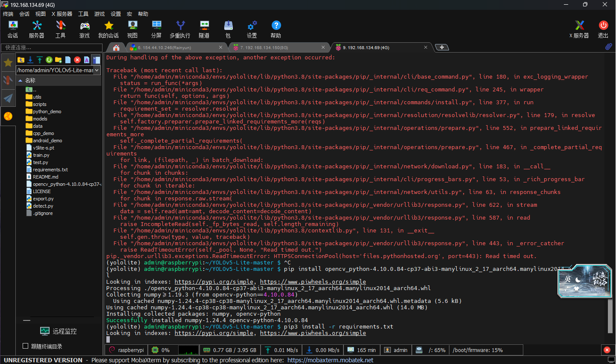Open the 帮助 help toolbar button

click(276, 29)
